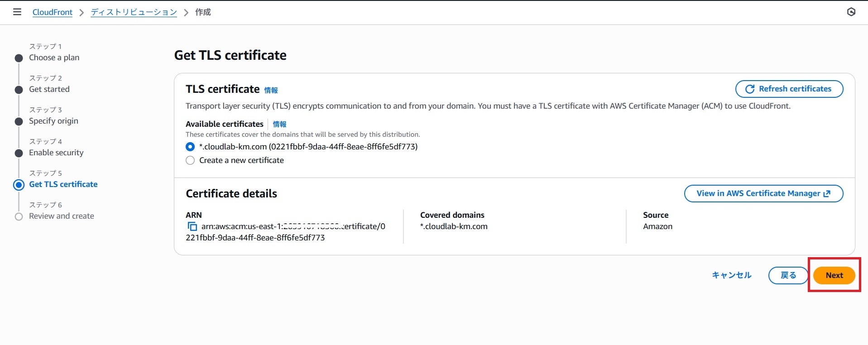The height and width of the screenshot is (345, 868).
Task: Choose Create a new certificate option
Action: point(190,160)
